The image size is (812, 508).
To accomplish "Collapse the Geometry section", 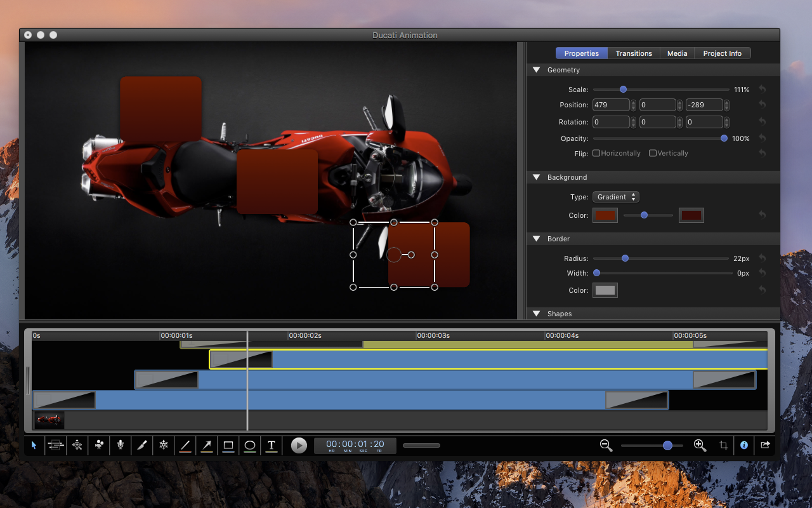I will point(536,70).
